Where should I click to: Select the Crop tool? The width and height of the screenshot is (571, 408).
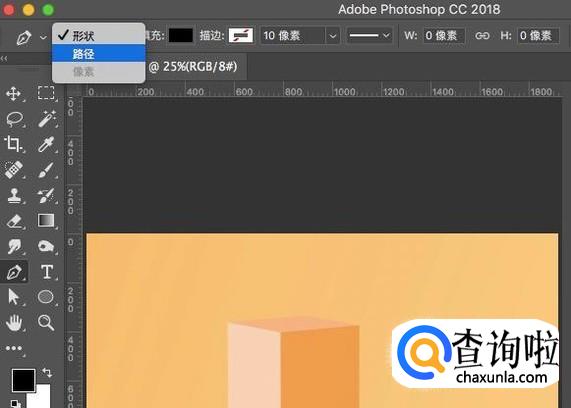pos(13,144)
